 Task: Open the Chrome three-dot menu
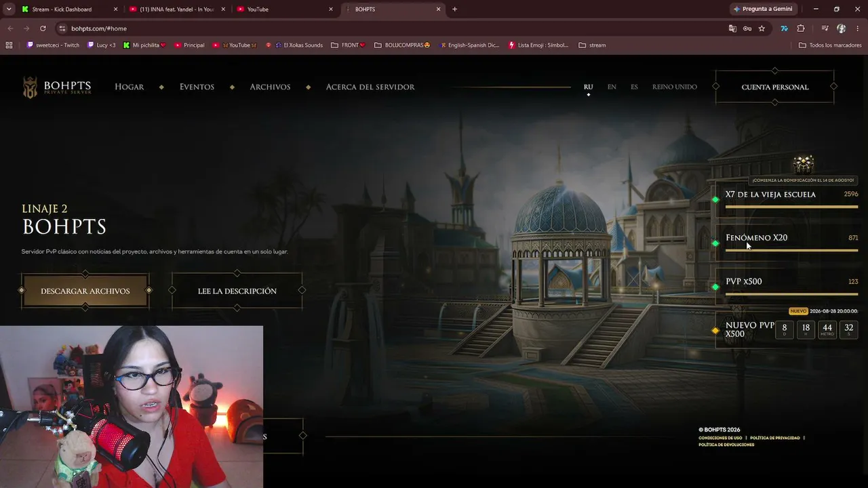[857, 28]
